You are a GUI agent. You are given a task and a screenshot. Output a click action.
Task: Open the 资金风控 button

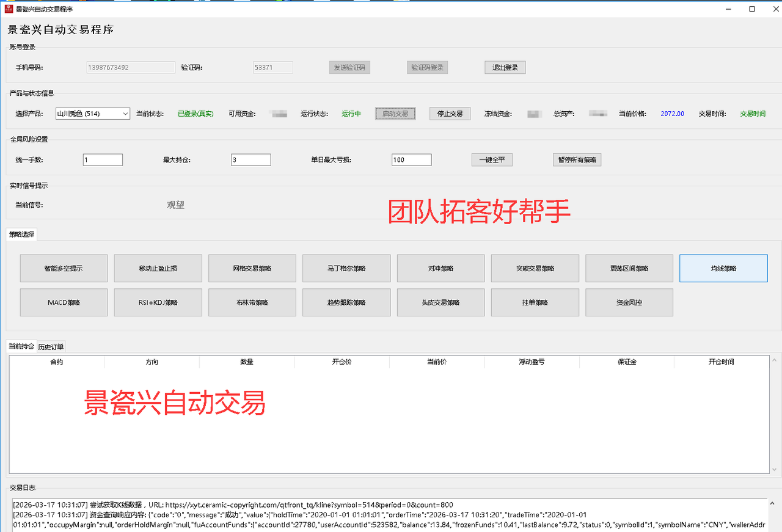pos(629,302)
